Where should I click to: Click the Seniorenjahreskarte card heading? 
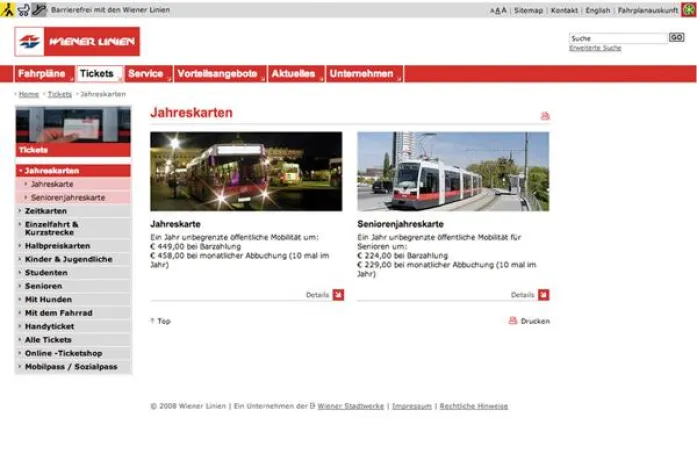point(400,224)
